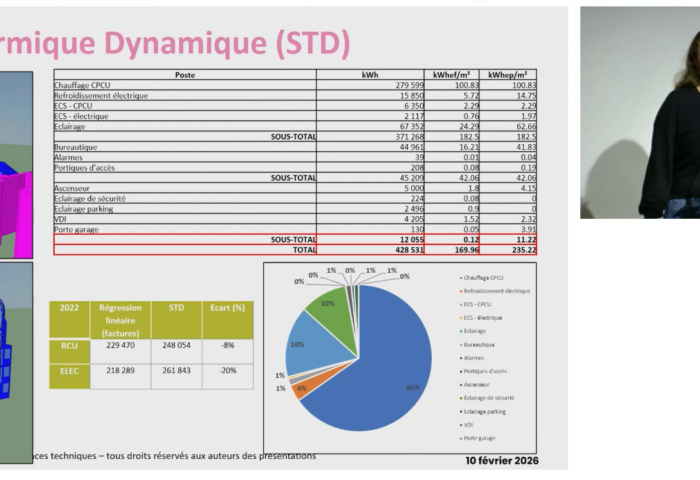Select the Porte garage legend entry
700x480 pixels.
pyautogui.click(x=479, y=438)
